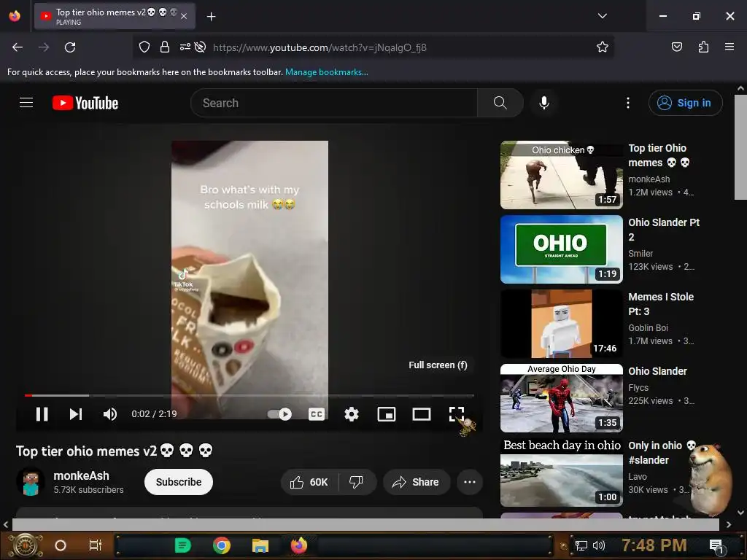Close the YouTube tab
747x560 pixels.
coord(184,17)
